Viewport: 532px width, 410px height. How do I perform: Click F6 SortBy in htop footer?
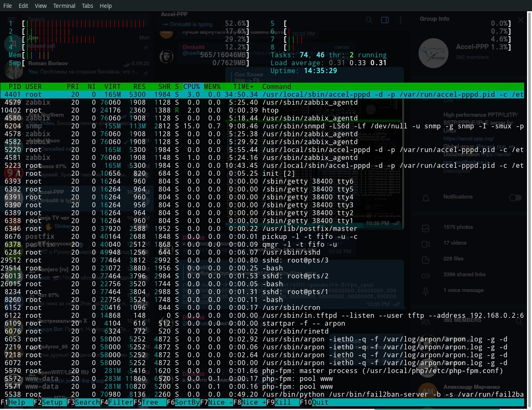click(187, 402)
